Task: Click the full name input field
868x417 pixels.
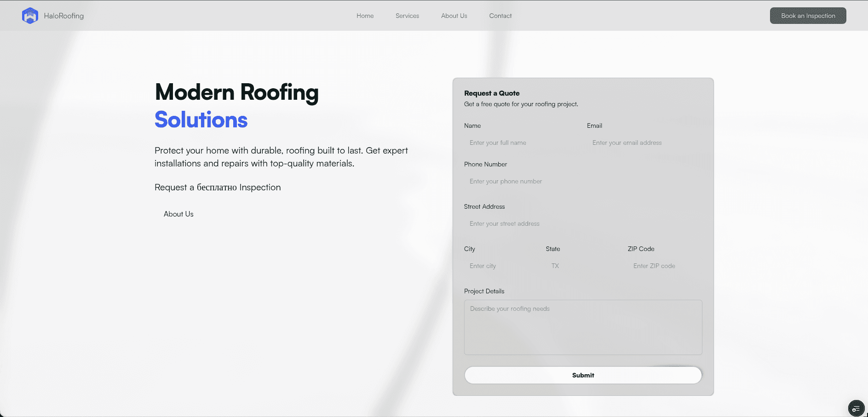Action: [520, 143]
